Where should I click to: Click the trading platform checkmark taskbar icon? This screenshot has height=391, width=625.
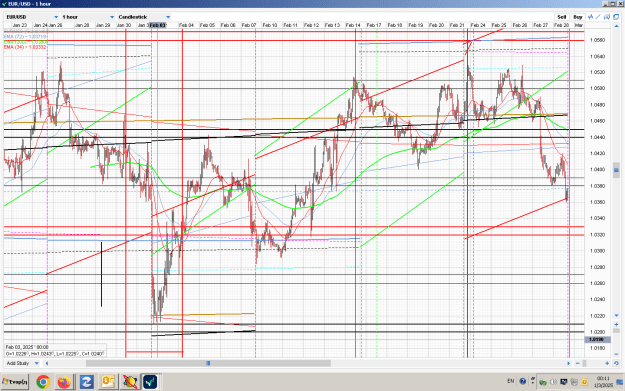(x=150, y=382)
